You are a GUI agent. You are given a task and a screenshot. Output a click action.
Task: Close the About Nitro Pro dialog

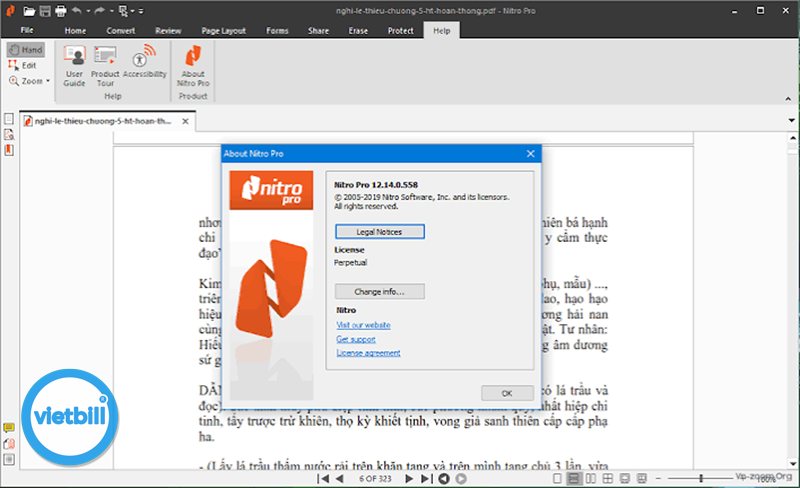pyautogui.click(x=531, y=154)
